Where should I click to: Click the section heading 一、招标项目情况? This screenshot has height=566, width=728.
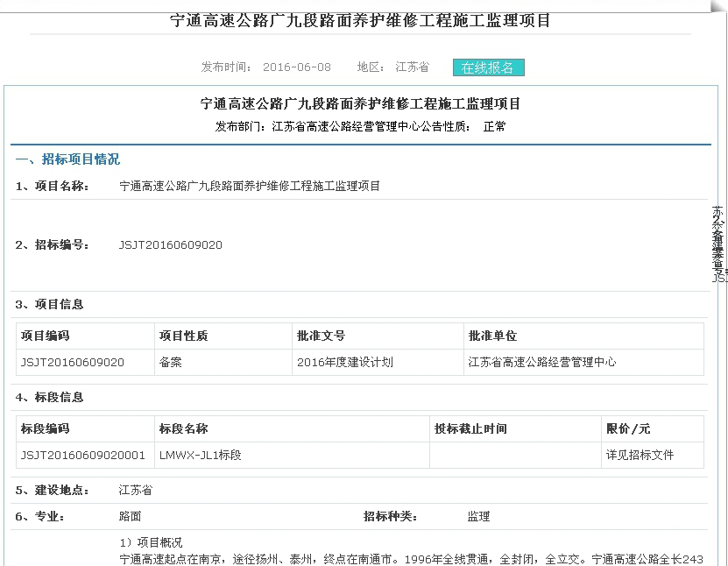pos(67,159)
